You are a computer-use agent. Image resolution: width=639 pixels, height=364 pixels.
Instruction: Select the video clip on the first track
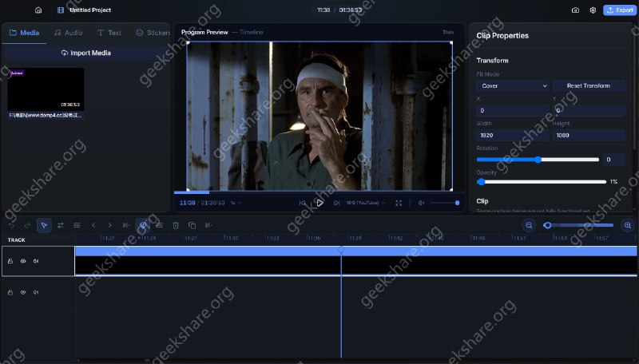[x=355, y=261]
